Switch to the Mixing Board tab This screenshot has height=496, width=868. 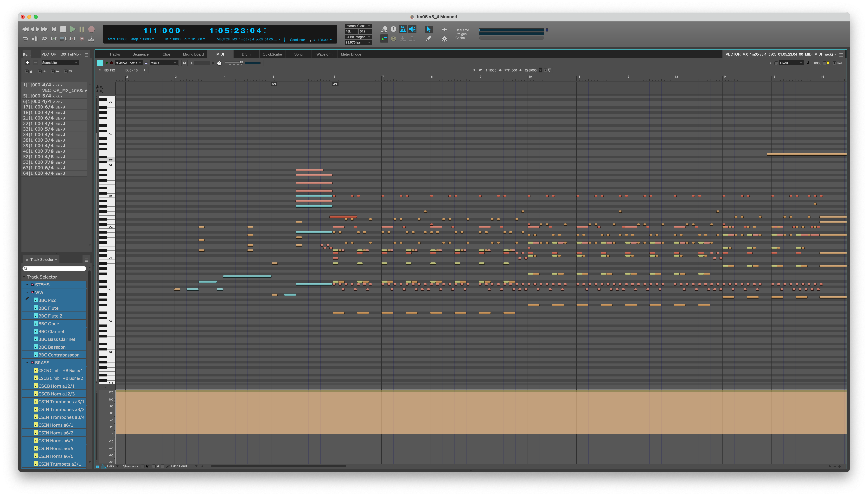193,54
